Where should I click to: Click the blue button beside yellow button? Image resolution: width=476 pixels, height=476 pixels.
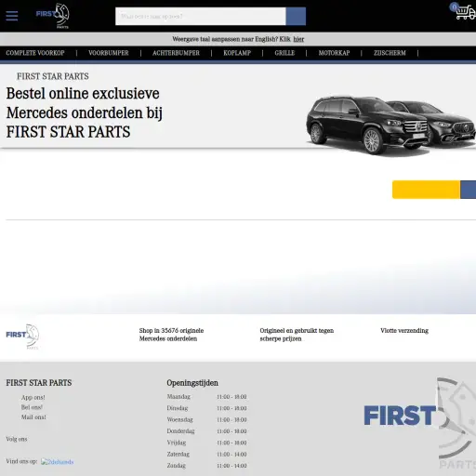pyautogui.click(x=468, y=190)
